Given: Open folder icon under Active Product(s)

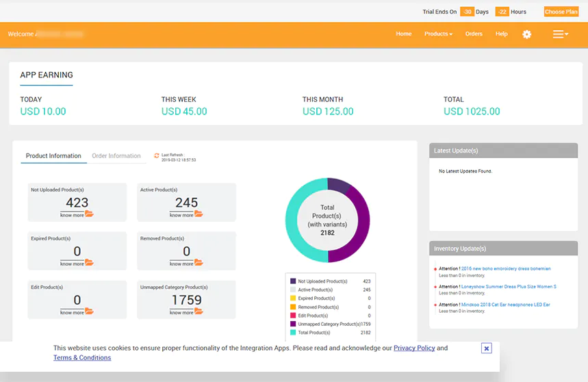Looking at the screenshot, I should (x=199, y=214).
